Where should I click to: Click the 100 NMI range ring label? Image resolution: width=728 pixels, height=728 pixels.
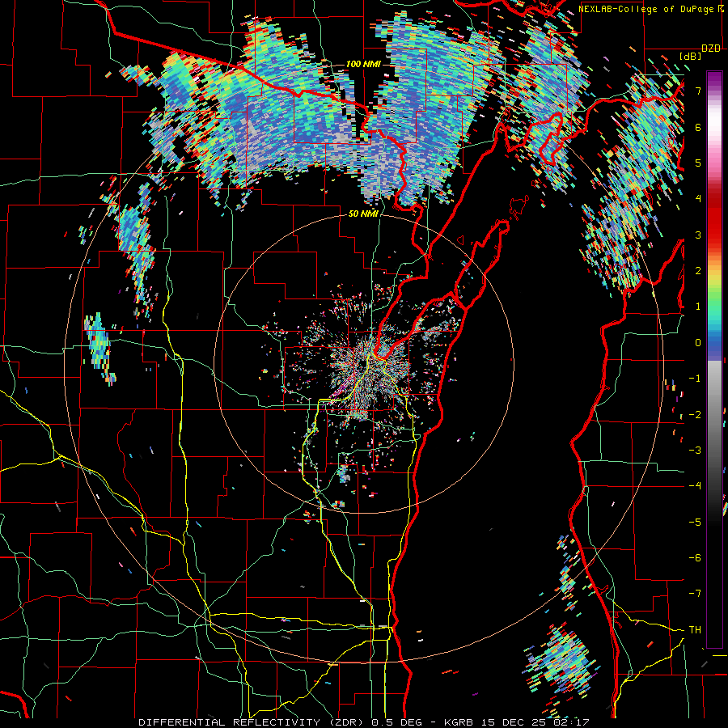tap(363, 64)
